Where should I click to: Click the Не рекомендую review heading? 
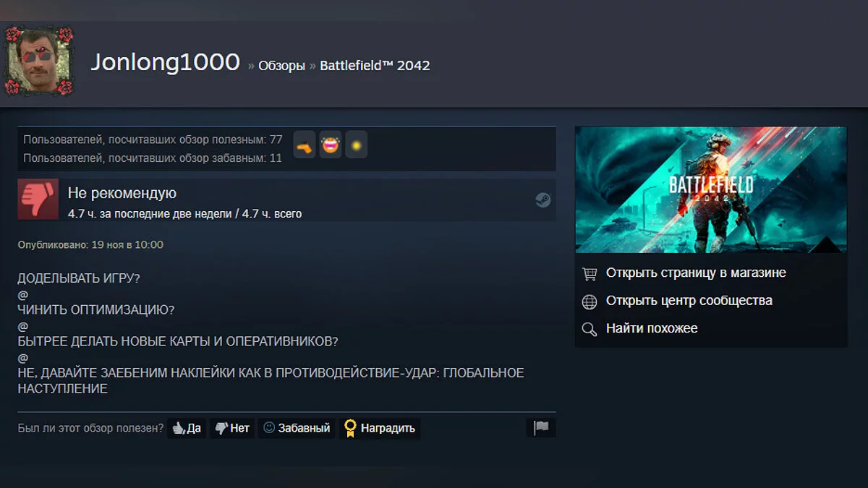click(122, 193)
